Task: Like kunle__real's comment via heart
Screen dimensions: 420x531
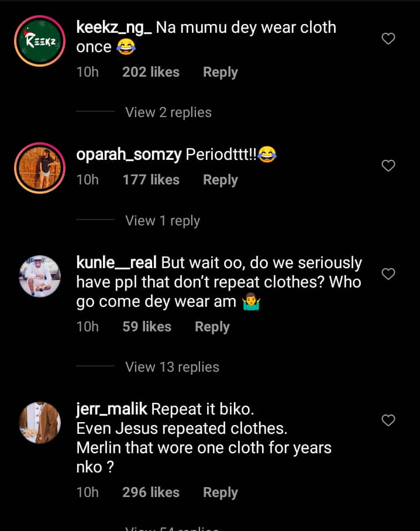Action: [x=388, y=273]
